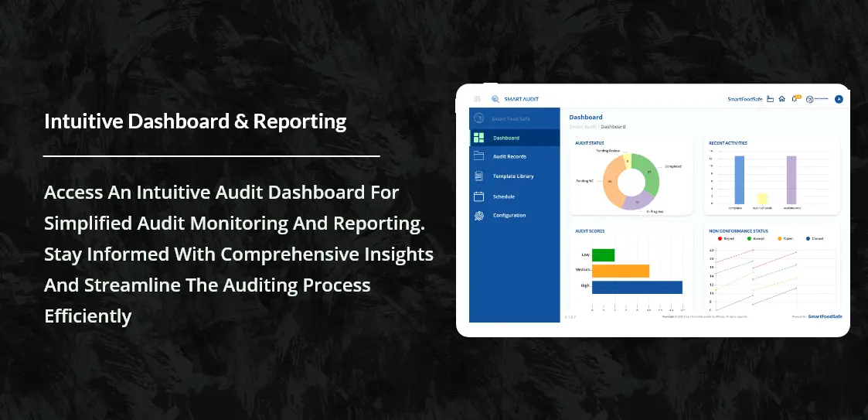
Task: Click the blue Templates bar in Recent Activities
Action: (739, 180)
